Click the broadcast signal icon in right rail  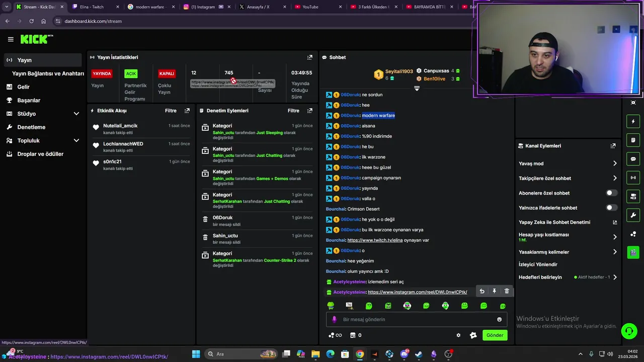(x=633, y=177)
